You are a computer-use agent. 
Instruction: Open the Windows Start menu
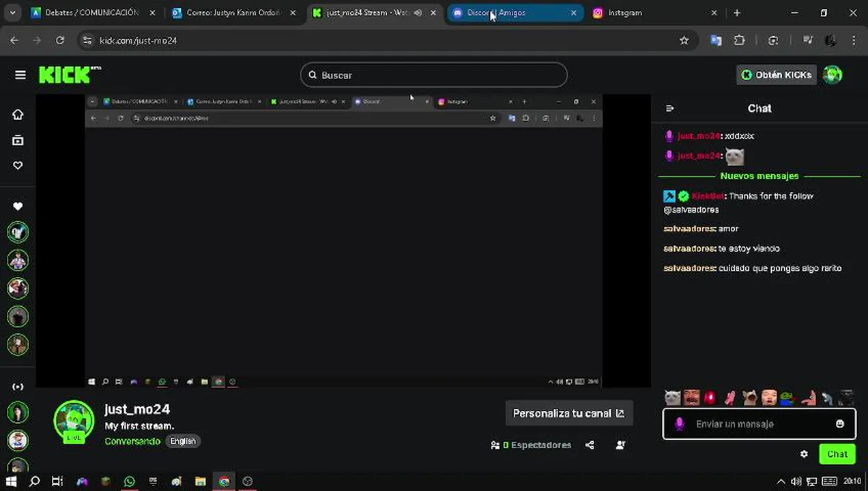[12, 481]
